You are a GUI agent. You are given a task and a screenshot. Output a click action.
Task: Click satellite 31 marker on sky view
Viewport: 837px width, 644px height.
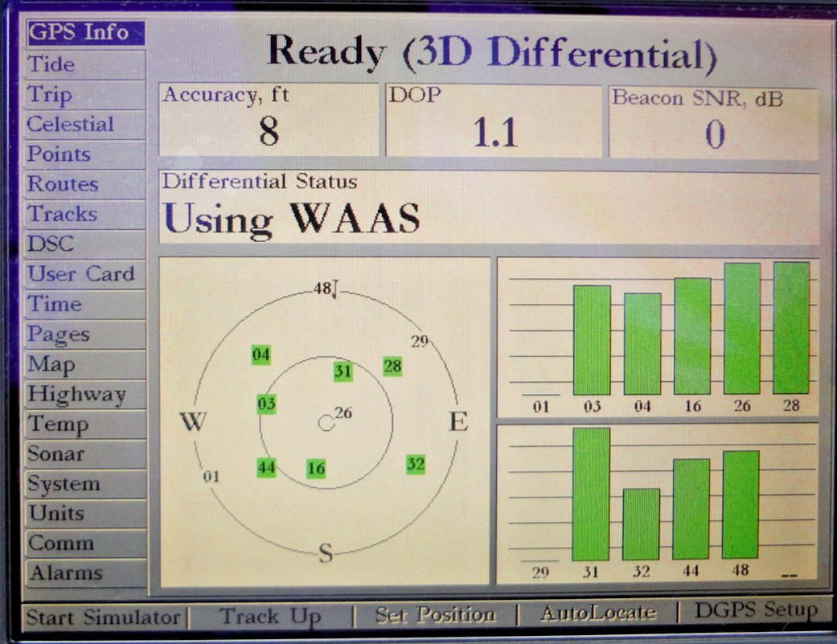343,371
